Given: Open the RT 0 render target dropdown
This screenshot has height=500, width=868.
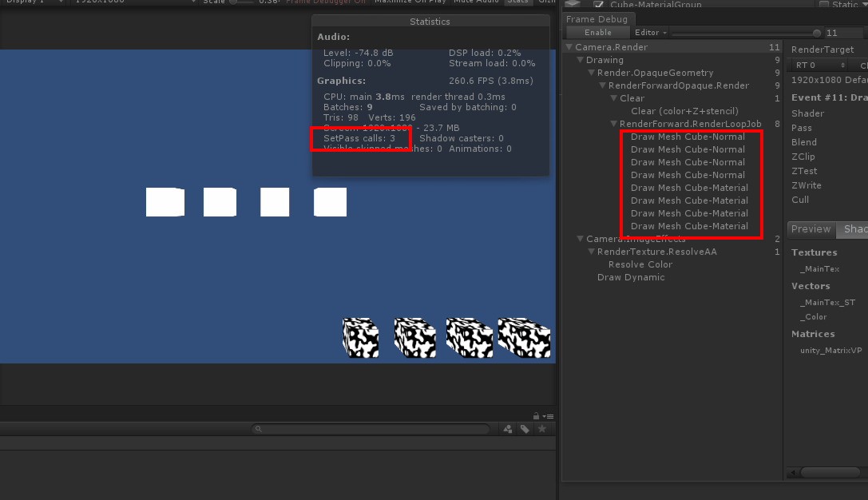Looking at the screenshot, I should pyautogui.click(x=820, y=65).
